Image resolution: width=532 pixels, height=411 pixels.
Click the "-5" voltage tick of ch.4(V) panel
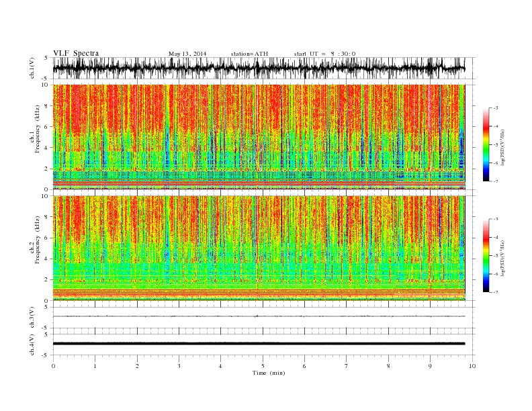[x=46, y=355]
